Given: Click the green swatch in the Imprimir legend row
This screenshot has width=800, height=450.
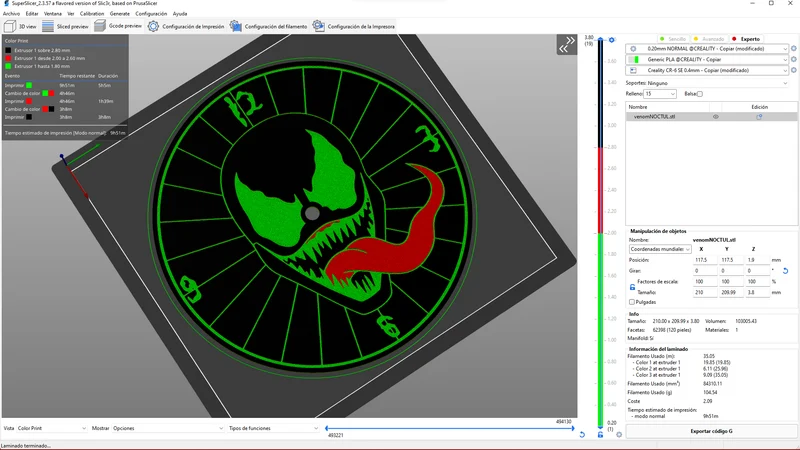Looking at the screenshot, I should [29, 85].
